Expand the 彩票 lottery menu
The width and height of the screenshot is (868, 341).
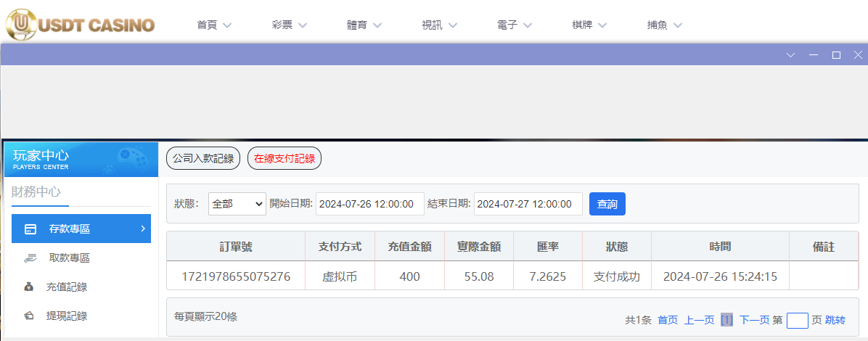point(290,25)
